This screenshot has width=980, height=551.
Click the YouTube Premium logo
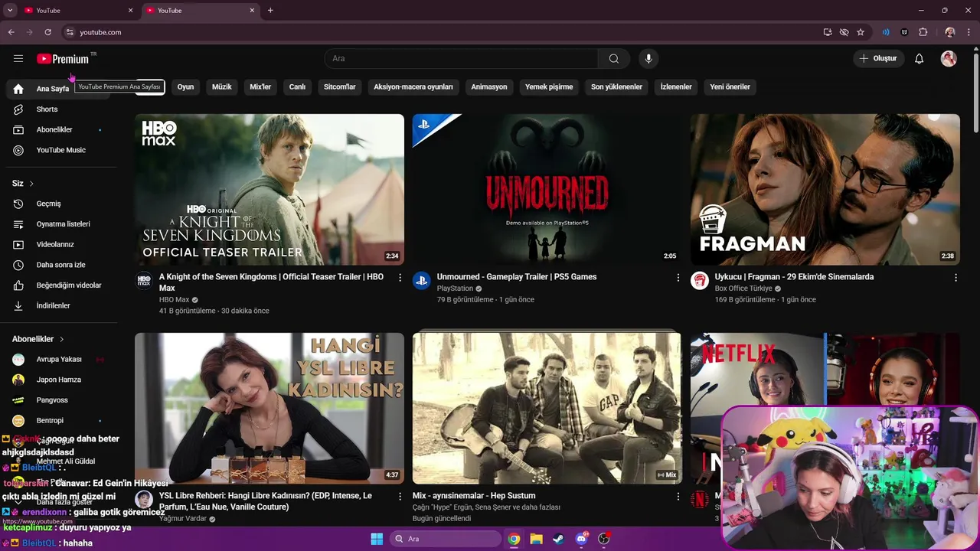pos(63,59)
